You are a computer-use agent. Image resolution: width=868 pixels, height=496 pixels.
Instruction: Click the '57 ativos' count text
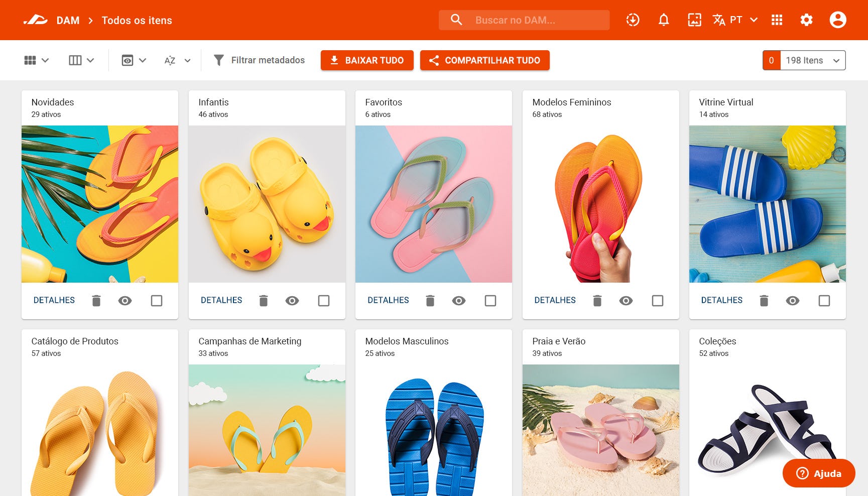click(46, 353)
